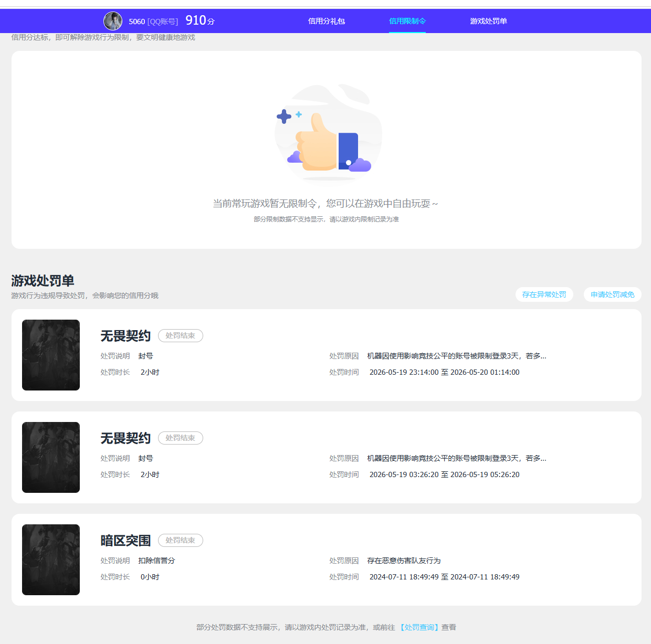Screen dimensions: 651x644
Task: Click 申请处罚减免 button
Action: (x=613, y=294)
